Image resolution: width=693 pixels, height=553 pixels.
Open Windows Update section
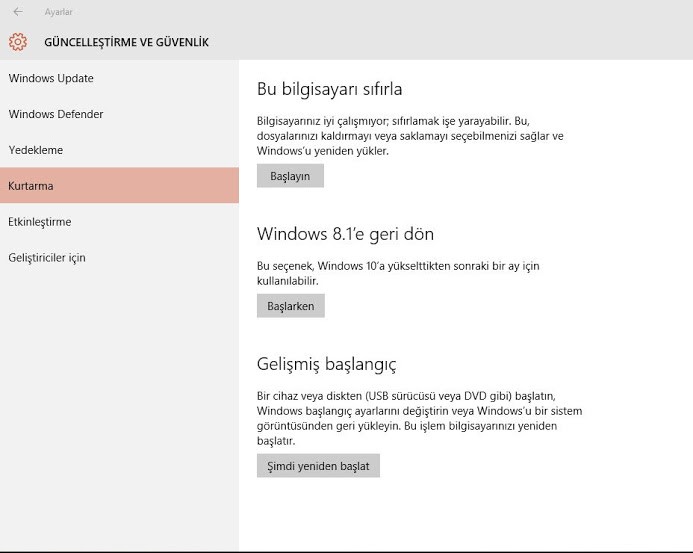(119, 78)
